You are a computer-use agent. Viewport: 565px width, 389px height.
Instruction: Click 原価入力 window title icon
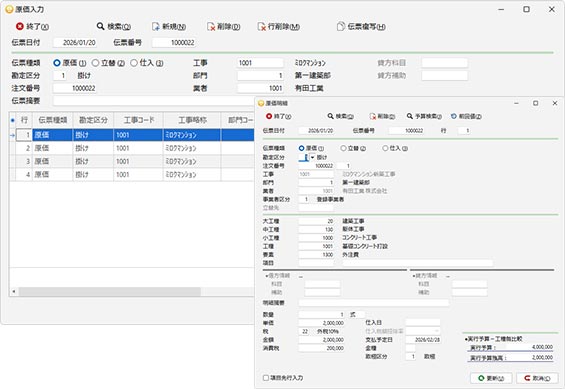(x=9, y=9)
